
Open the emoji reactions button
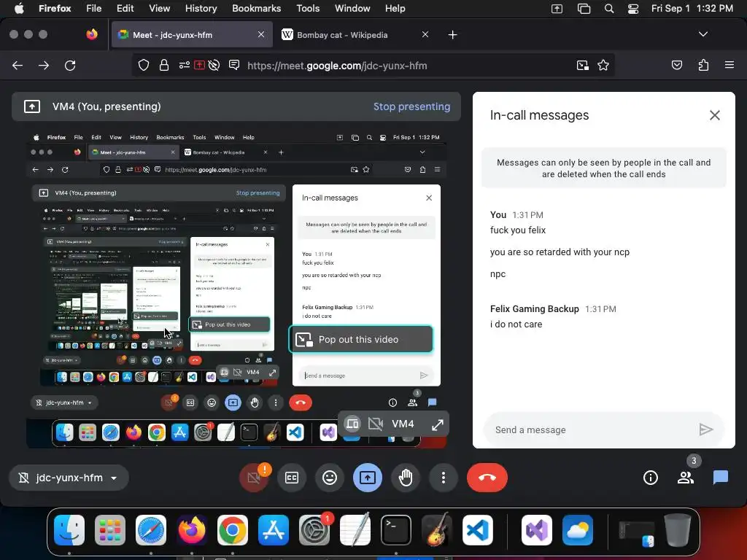click(330, 477)
